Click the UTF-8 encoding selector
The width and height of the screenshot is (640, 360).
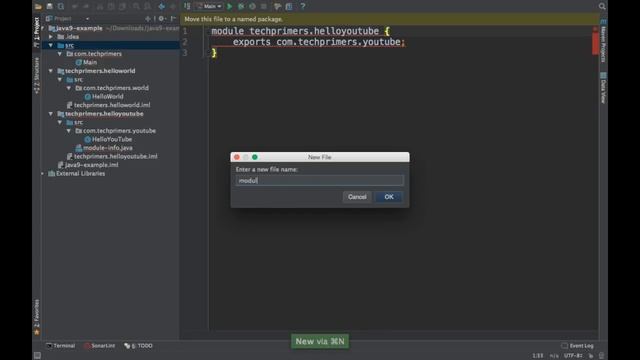573,356
